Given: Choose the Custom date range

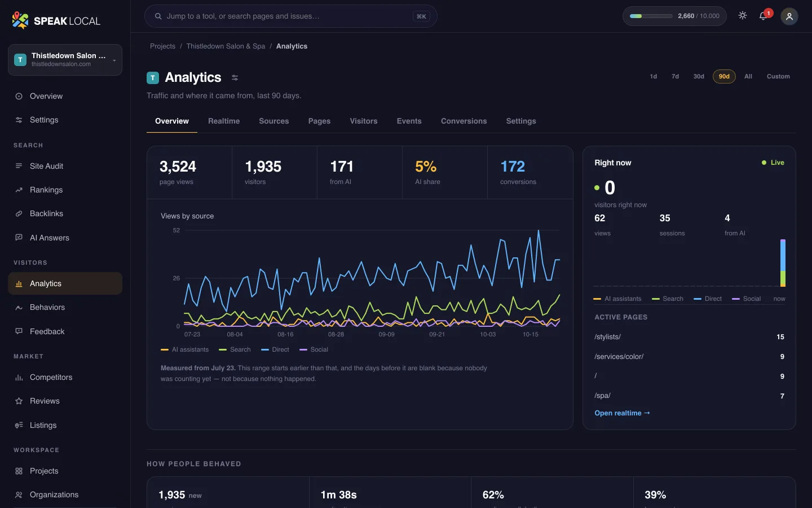Looking at the screenshot, I should point(778,76).
